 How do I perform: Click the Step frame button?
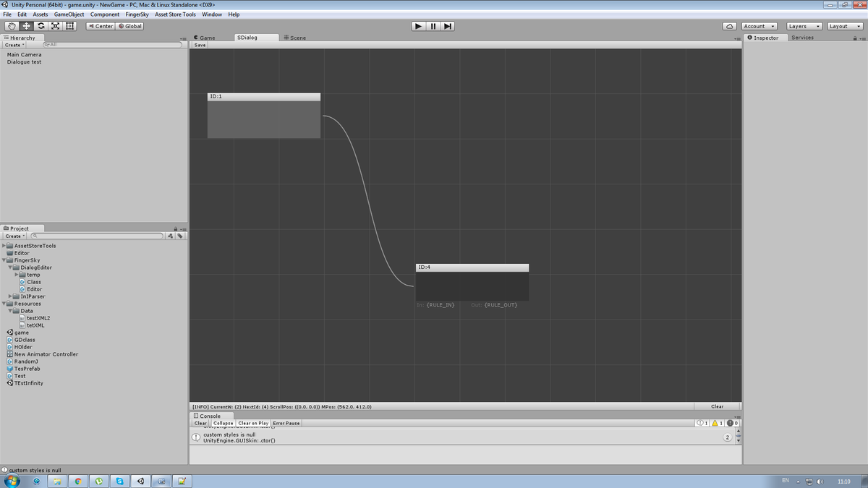point(448,26)
